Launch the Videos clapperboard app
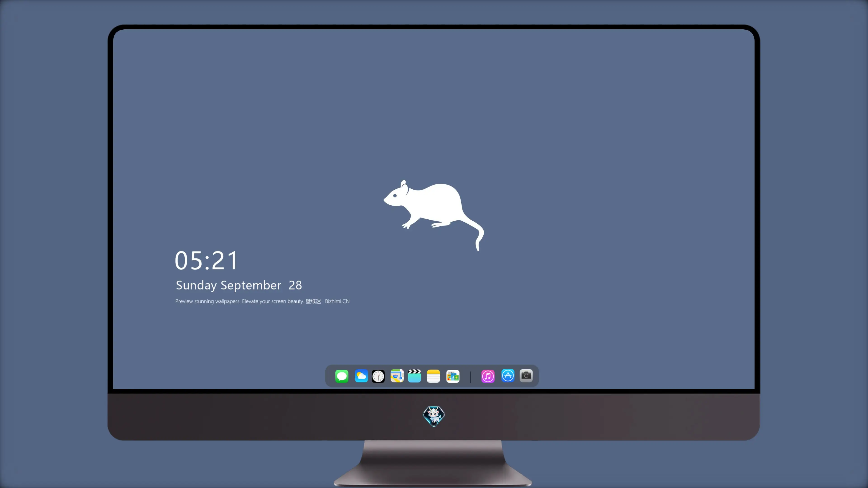 tap(415, 376)
